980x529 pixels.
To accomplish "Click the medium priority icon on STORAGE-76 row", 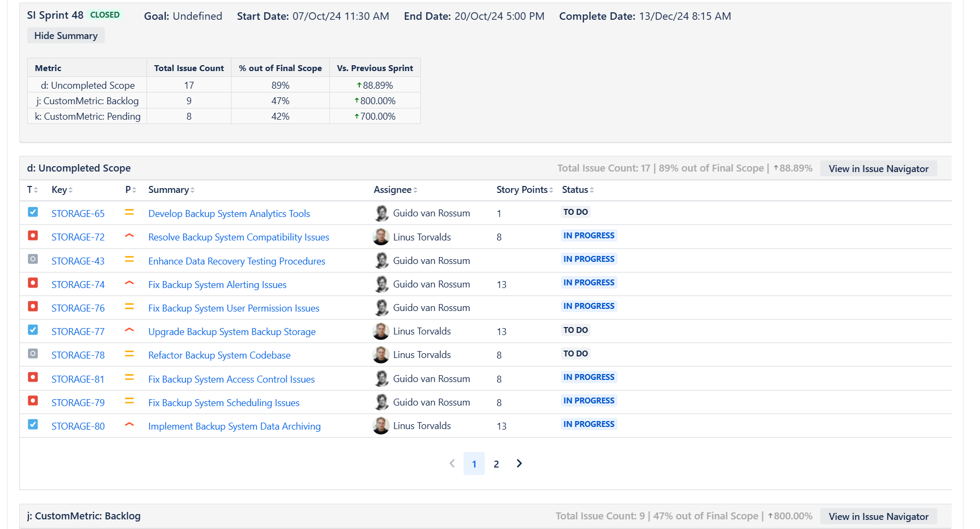I will (129, 307).
